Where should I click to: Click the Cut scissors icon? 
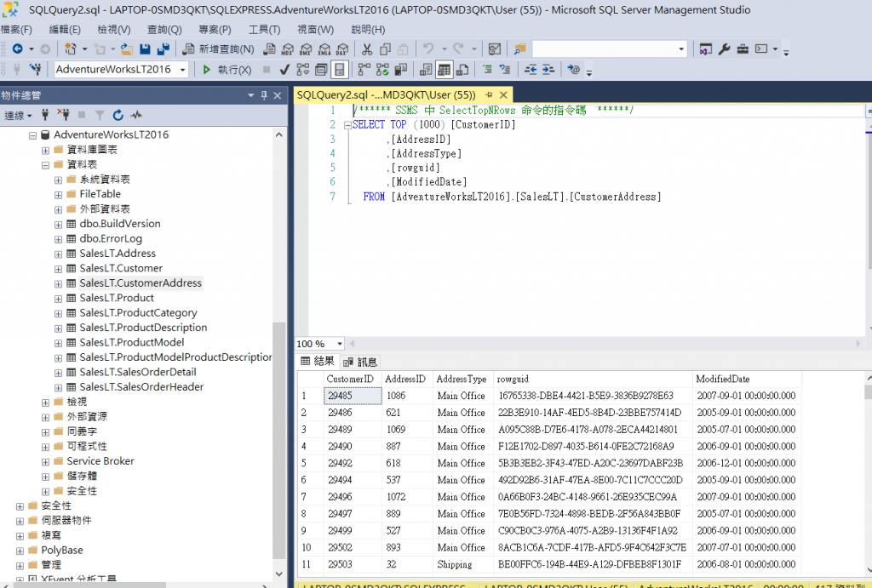pos(367,49)
